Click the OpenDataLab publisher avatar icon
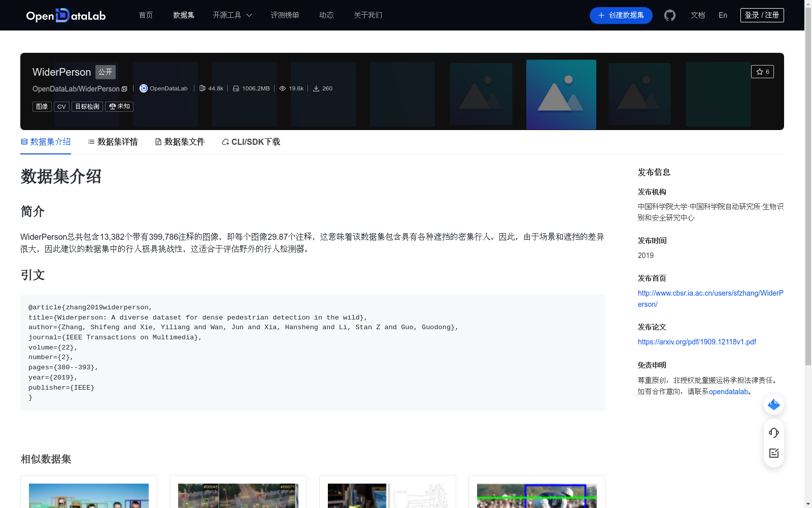 point(144,88)
